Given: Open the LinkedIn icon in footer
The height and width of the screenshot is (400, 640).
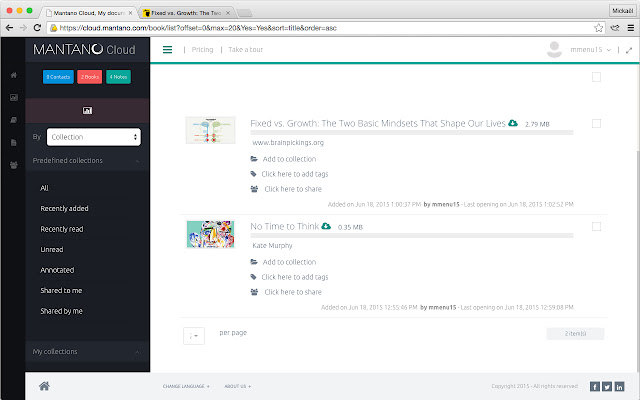Looking at the screenshot, I should point(620,387).
